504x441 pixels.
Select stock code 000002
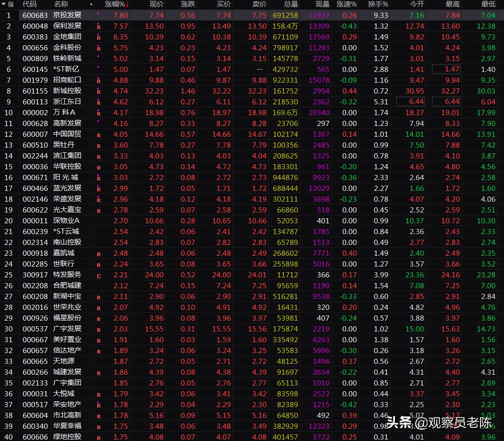click(x=35, y=112)
